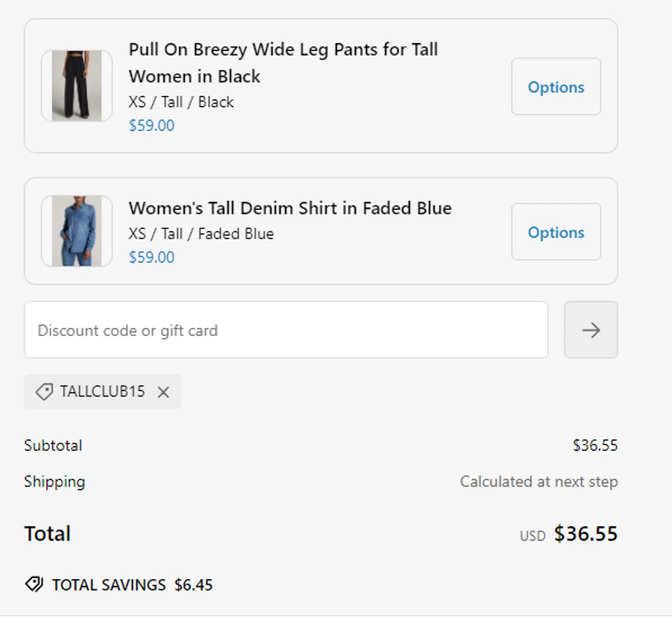672x624 pixels.
Task: Click the tag icon beside TALLCLUB15
Action: click(x=44, y=392)
